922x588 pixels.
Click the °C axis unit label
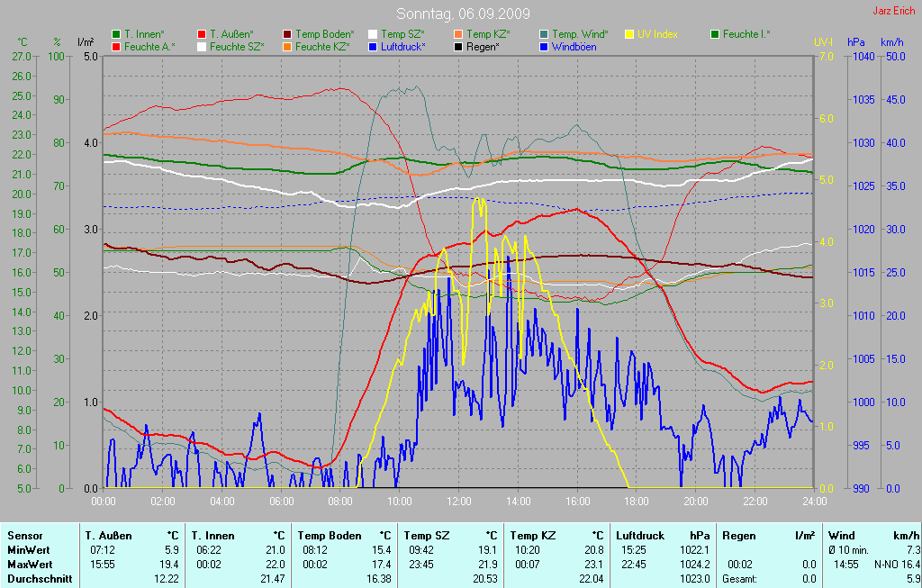(23, 42)
